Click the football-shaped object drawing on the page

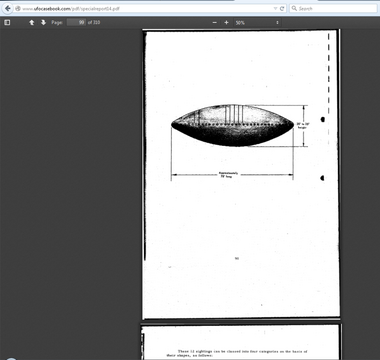tap(232, 125)
